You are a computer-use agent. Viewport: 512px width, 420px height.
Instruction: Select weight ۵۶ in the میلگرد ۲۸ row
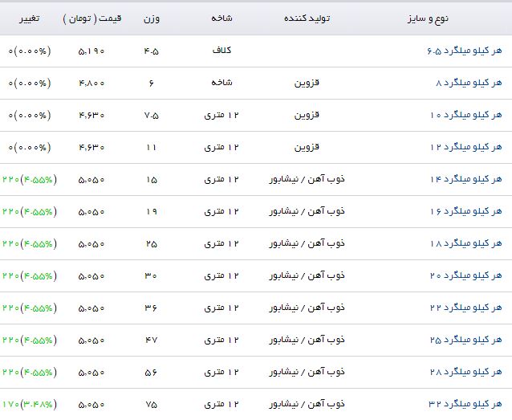click(151, 373)
